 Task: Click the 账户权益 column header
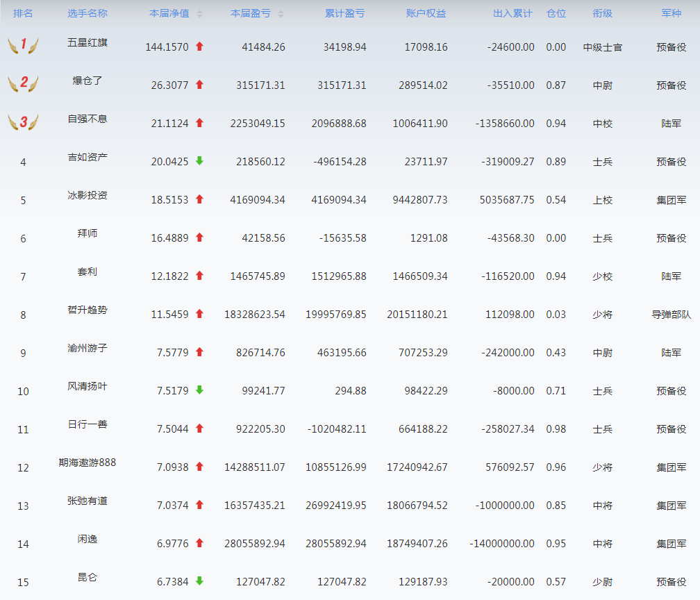(426, 13)
